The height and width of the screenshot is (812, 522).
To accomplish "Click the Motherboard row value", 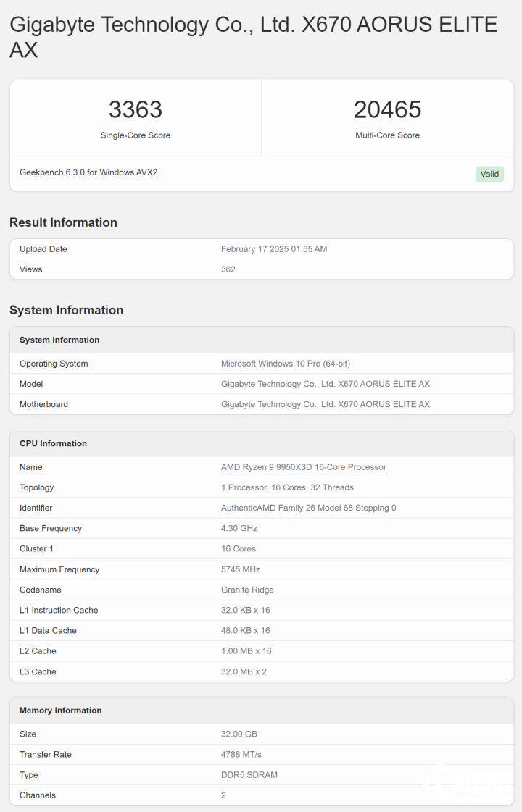I will coord(326,404).
